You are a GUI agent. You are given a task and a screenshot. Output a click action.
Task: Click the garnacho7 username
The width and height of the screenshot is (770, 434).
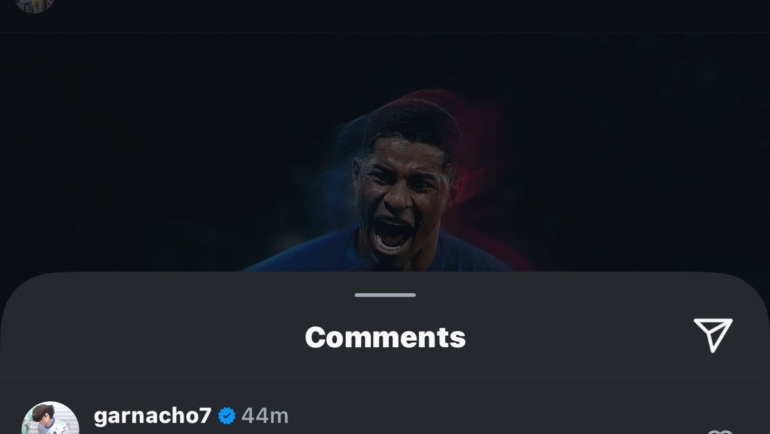(153, 416)
